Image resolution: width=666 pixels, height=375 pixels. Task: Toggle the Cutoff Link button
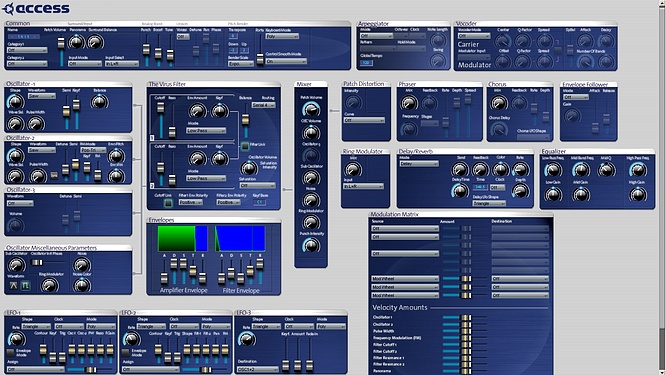[168, 203]
